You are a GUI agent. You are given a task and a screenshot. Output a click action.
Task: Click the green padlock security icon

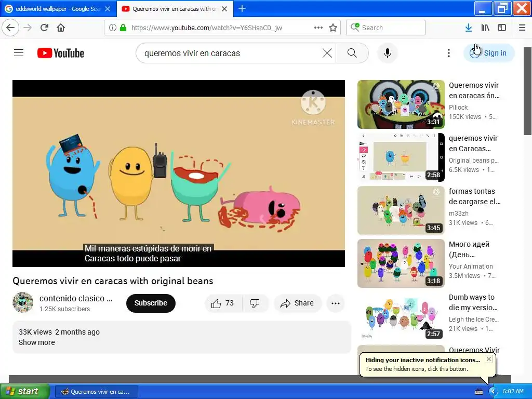click(x=123, y=28)
